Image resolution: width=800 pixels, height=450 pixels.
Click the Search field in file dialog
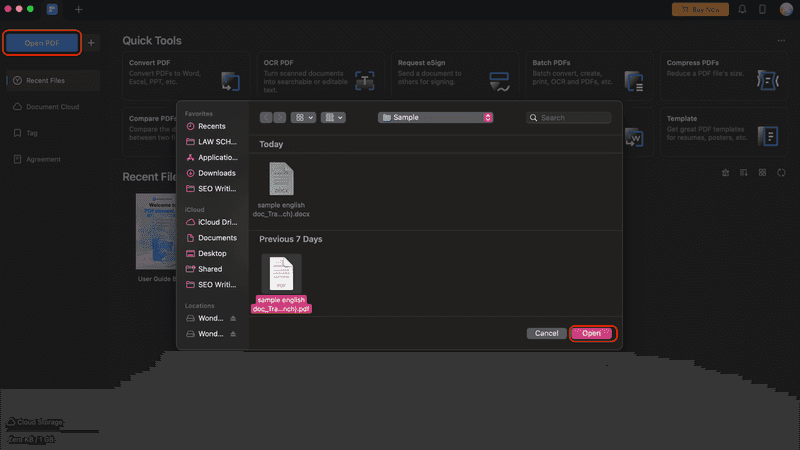[x=568, y=118]
